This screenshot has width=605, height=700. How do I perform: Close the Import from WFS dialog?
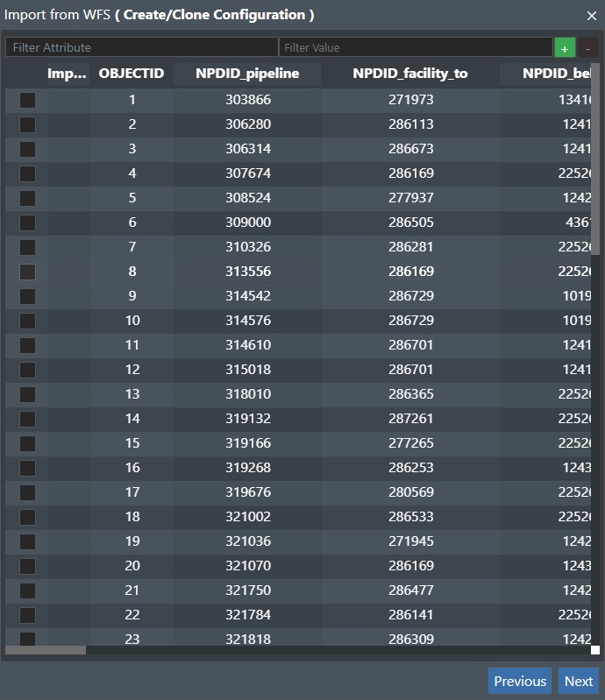click(x=592, y=16)
